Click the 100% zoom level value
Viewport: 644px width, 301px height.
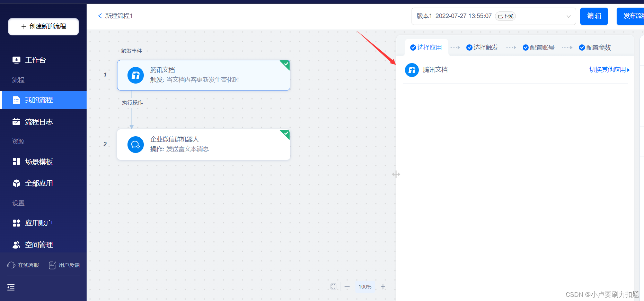[365, 287]
